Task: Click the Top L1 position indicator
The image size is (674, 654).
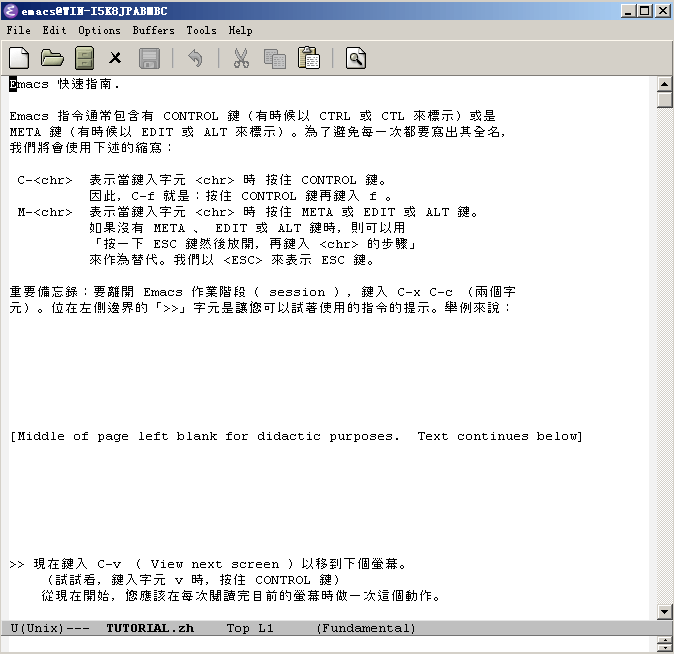Action: click(x=250, y=628)
